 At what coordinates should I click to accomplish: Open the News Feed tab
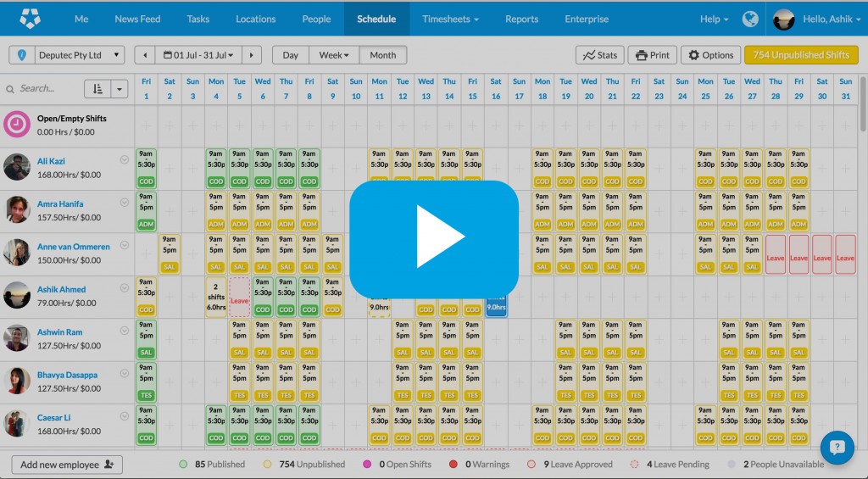137,19
